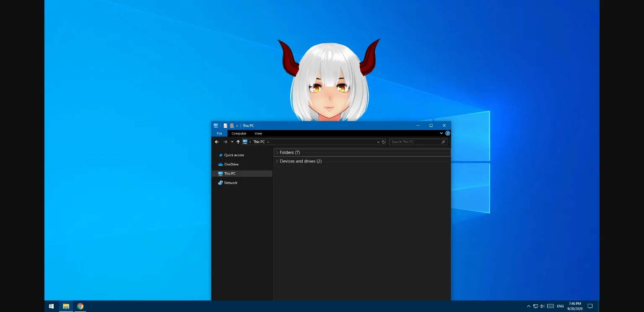Image resolution: width=644 pixels, height=312 pixels.
Task: Go up one level with the Up arrow
Action: [238, 142]
